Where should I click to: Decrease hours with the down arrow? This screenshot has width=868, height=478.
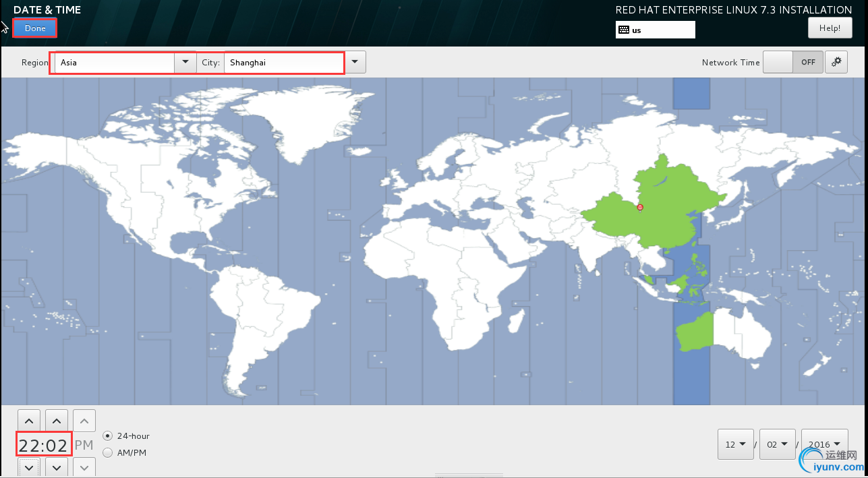tap(29, 467)
